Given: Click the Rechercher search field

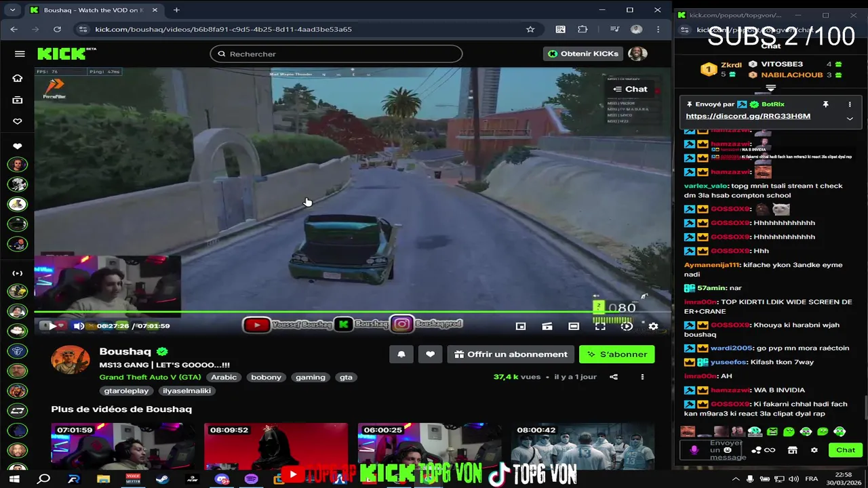Looking at the screenshot, I should click(x=336, y=54).
